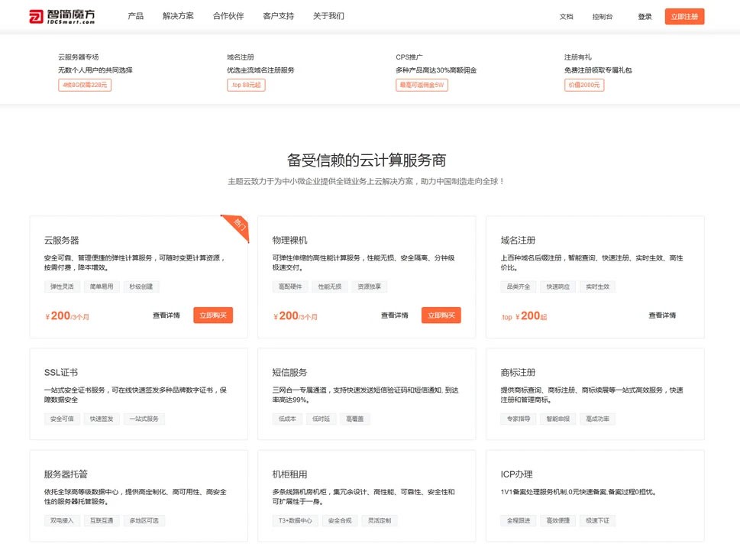Click the 简单易用 tag
Image resolution: width=740 pixels, height=560 pixels.
(102, 286)
